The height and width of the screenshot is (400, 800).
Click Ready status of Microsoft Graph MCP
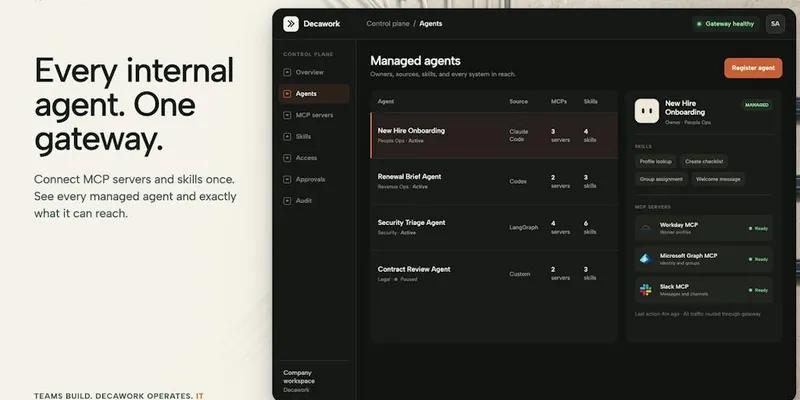(758, 259)
